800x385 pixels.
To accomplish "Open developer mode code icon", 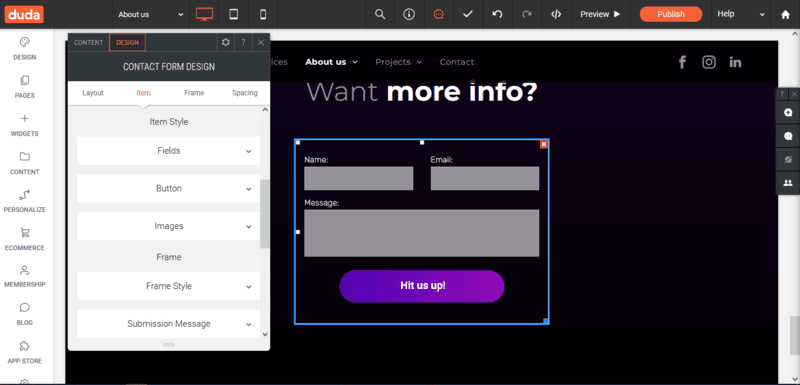I will pyautogui.click(x=556, y=14).
